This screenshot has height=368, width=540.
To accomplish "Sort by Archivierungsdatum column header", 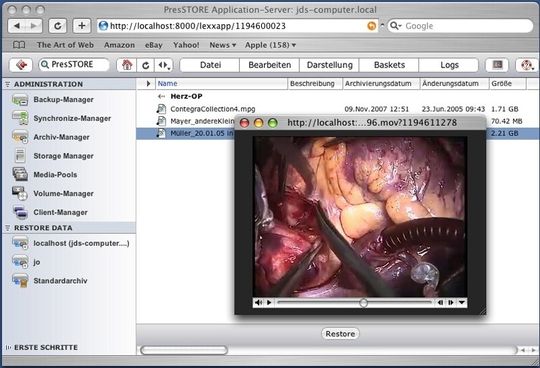I will 381,83.
